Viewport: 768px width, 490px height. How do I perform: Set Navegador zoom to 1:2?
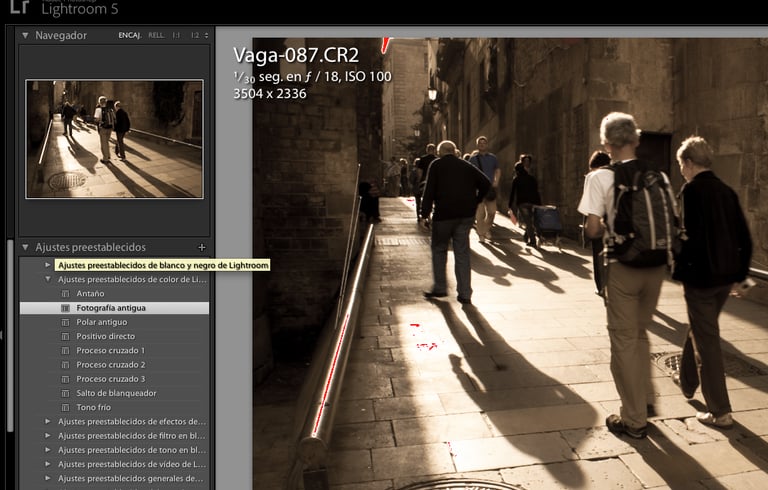195,35
